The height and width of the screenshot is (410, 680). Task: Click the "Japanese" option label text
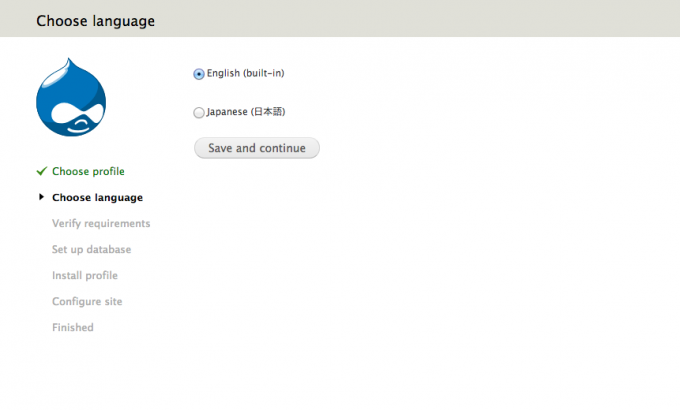point(227,112)
